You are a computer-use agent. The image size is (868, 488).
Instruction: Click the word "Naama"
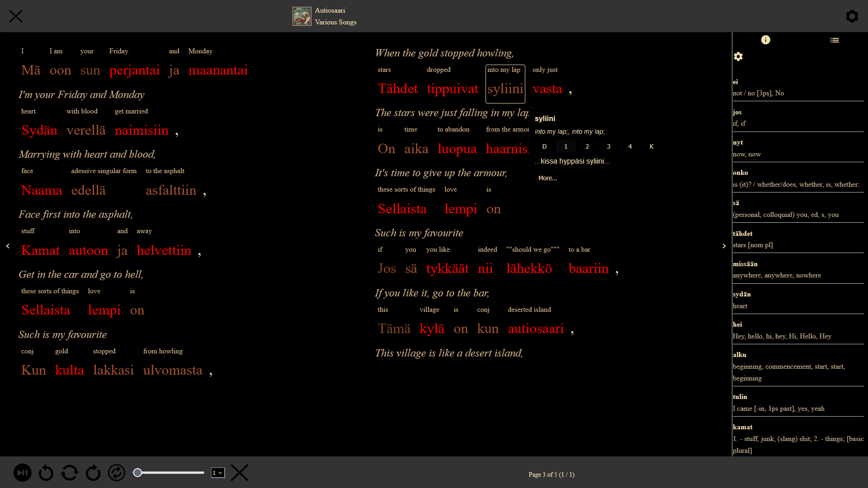42,190
